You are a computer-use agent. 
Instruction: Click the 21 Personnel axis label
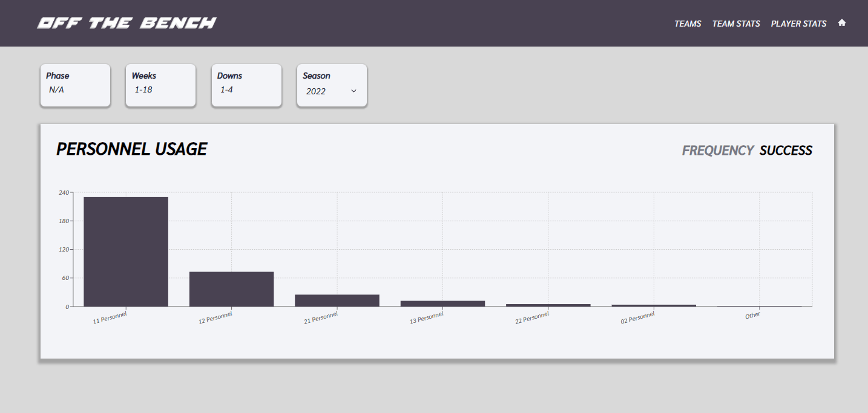[321, 318]
